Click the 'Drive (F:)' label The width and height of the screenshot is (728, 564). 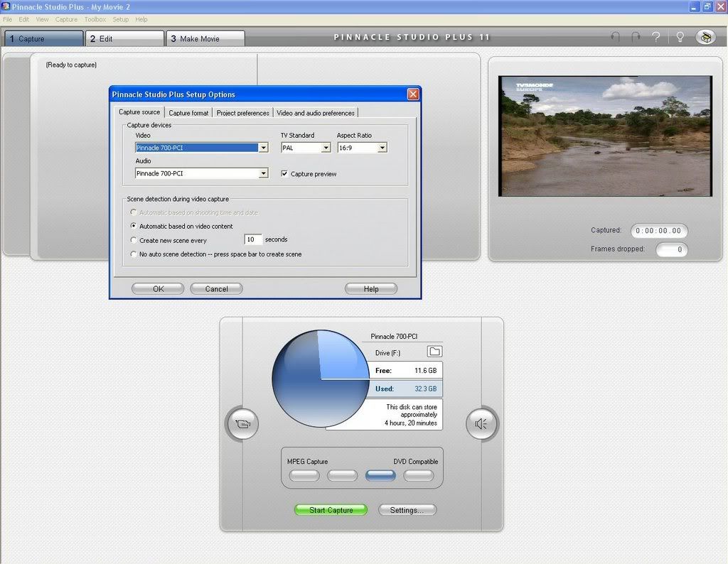pos(387,353)
